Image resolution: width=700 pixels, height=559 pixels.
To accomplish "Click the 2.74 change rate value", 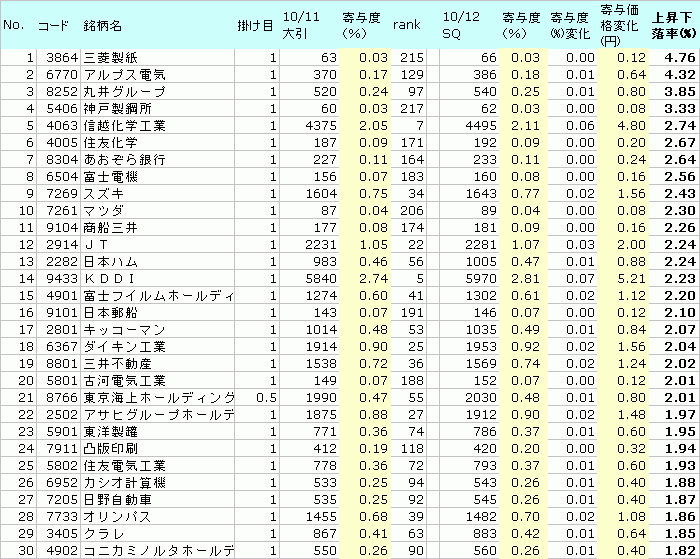I will [x=680, y=125].
